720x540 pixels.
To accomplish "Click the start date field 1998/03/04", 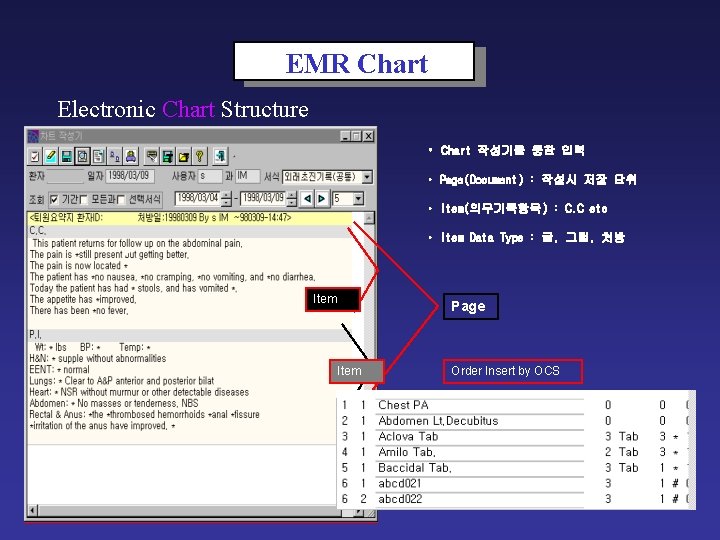I will point(197,198).
